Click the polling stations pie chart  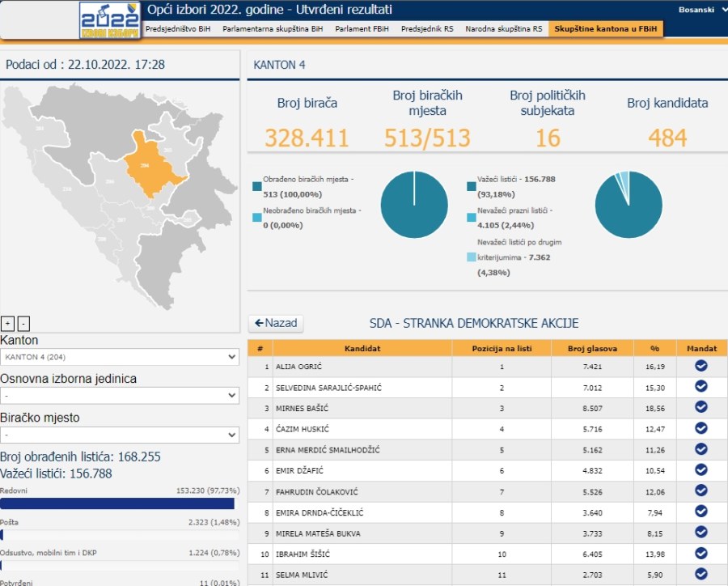coord(414,205)
